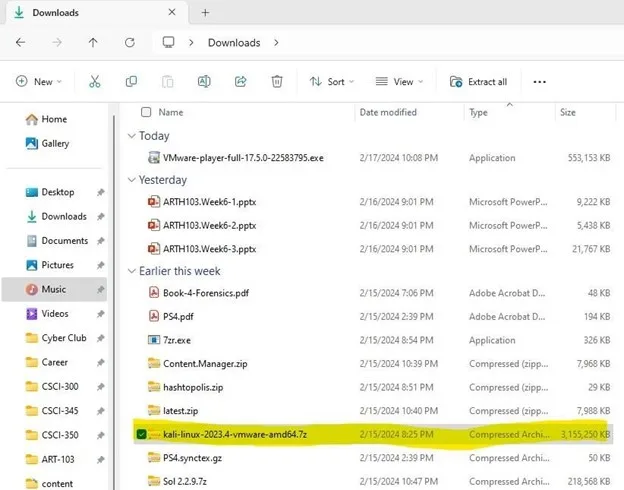Viewport: 624px width, 490px height.
Task: Click the Share icon in toolbar
Action: (x=240, y=82)
